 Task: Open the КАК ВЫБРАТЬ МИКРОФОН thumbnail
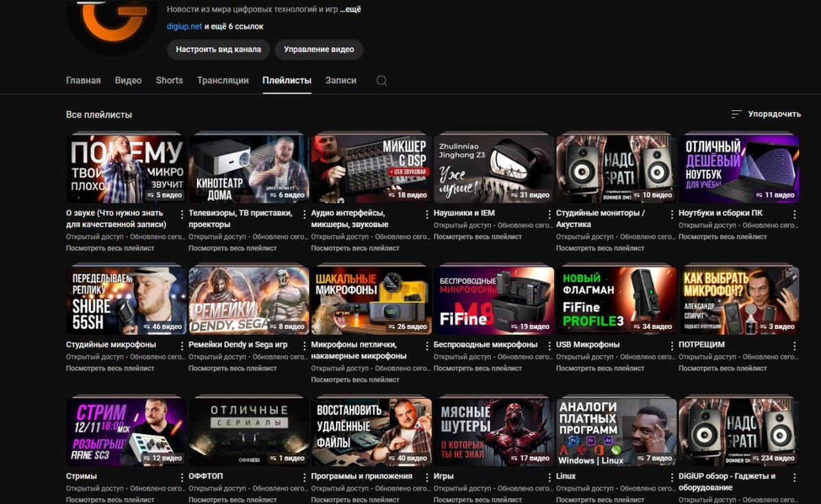coord(738,300)
